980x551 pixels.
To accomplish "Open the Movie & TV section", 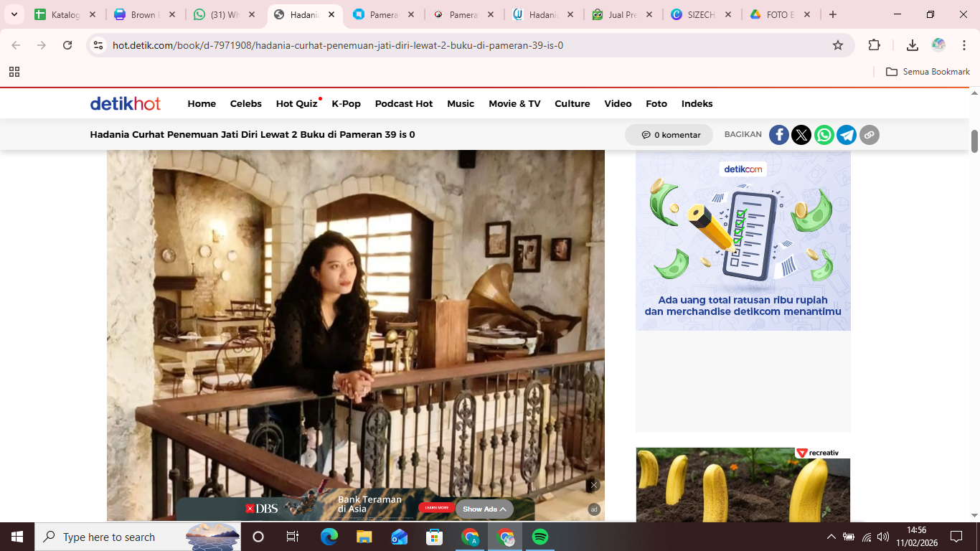I will 514,104.
